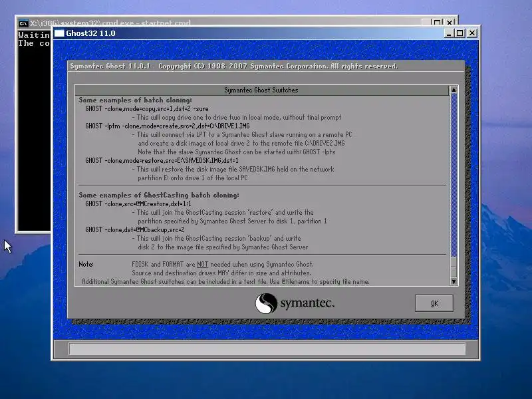
Task: Click 'GHOST -clone,src=@MCrestore,dst=1:1' line
Action: click(x=138, y=203)
